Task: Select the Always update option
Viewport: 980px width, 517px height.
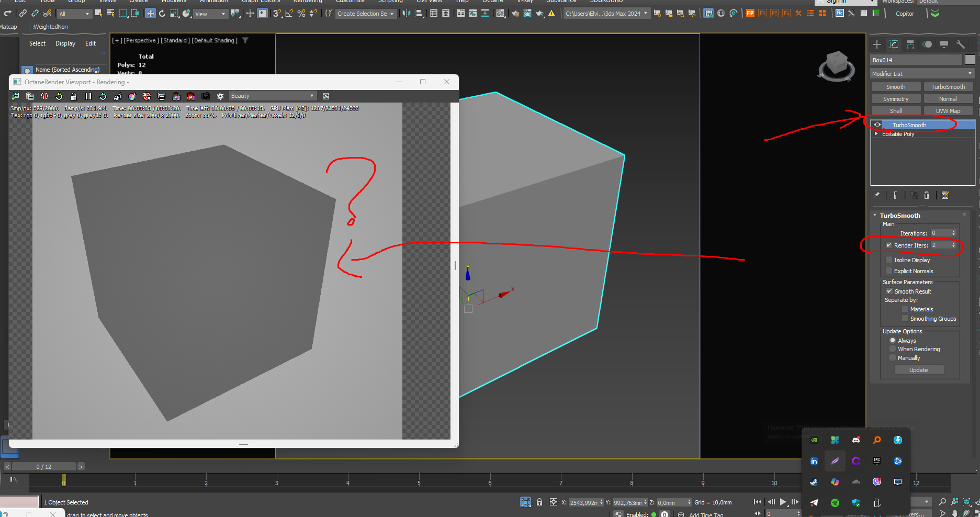Action: [893, 340]
